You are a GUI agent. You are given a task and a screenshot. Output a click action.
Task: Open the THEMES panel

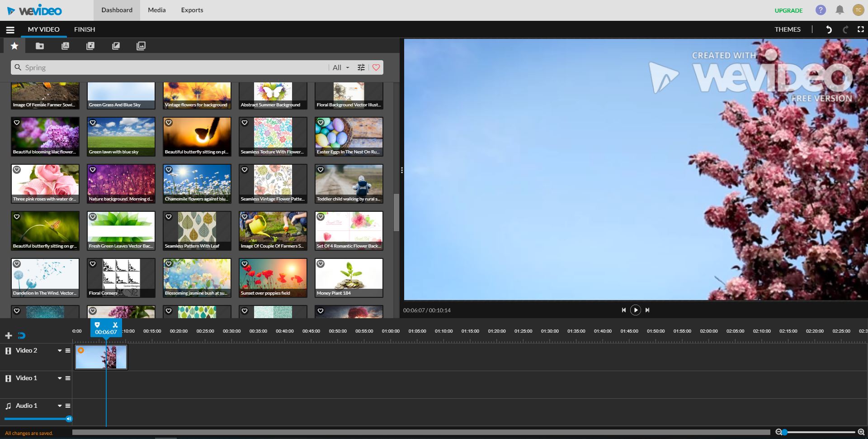788,29
